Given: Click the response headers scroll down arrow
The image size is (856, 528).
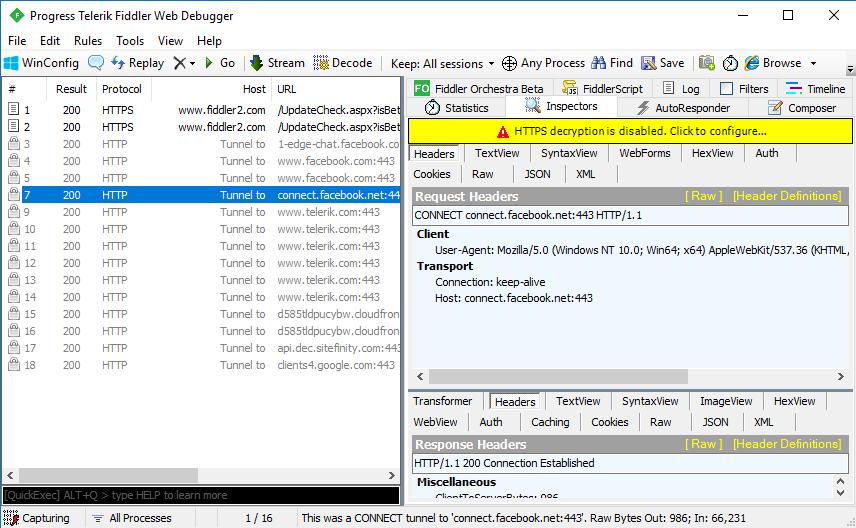Looking at the screenshot, I should tap(841, 493).
